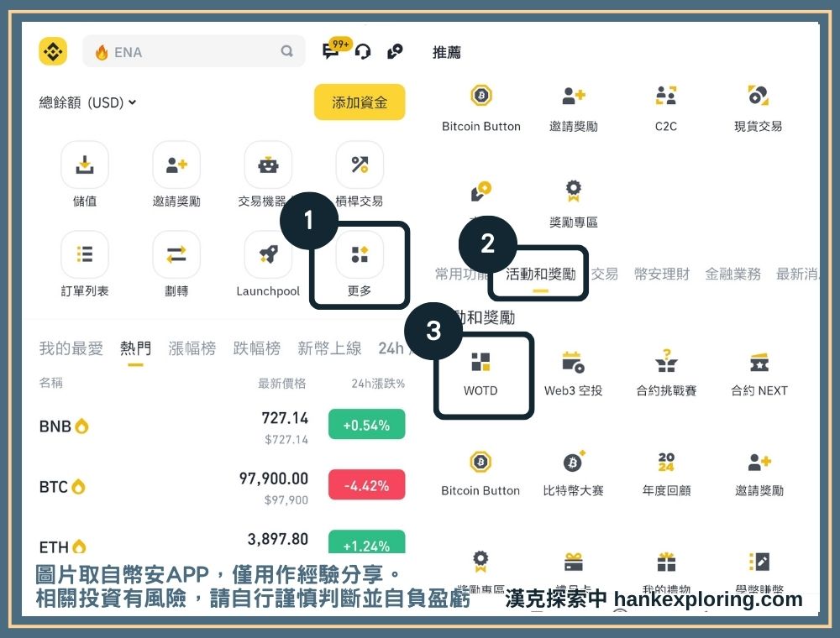
Task: Open the headset customer support icon
Action: (363, 52)
